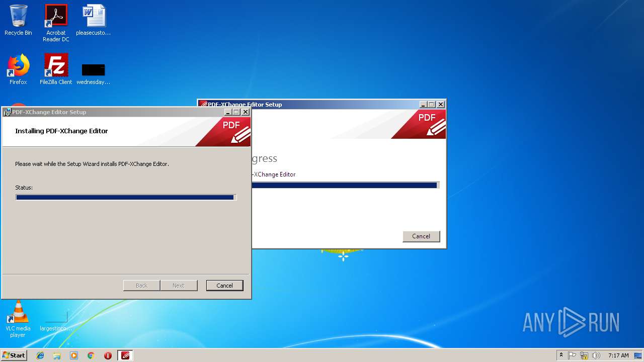Open Windows Explorer folder in taskbar

(x=57, y=355)
